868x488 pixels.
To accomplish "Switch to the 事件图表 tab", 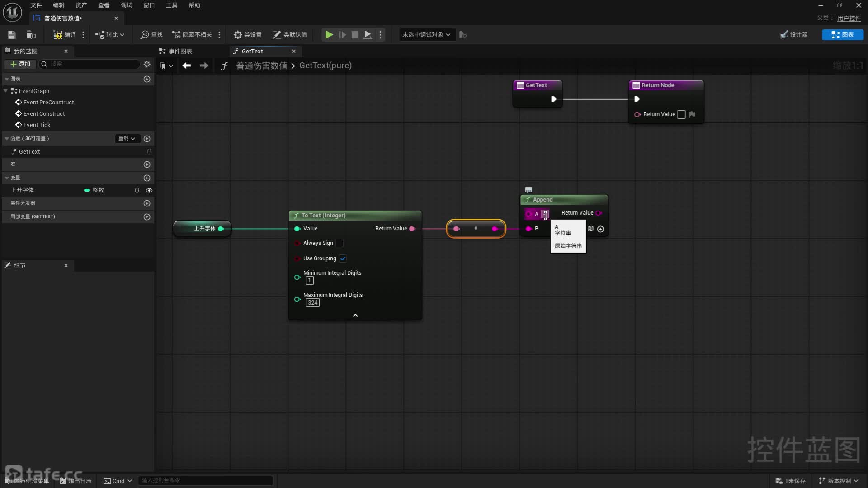I will (x=180, y=51).
